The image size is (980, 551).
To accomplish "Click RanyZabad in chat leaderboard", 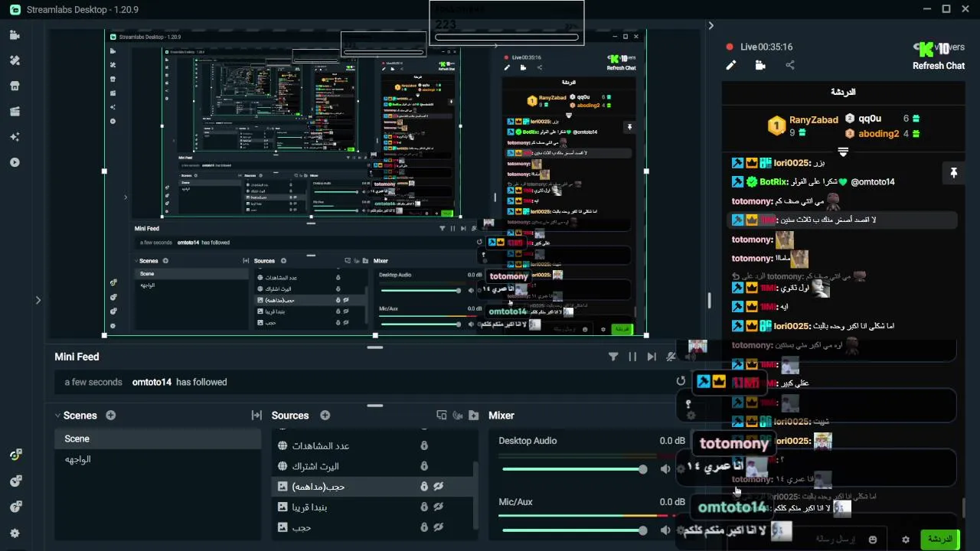I will tap(813, 120).
